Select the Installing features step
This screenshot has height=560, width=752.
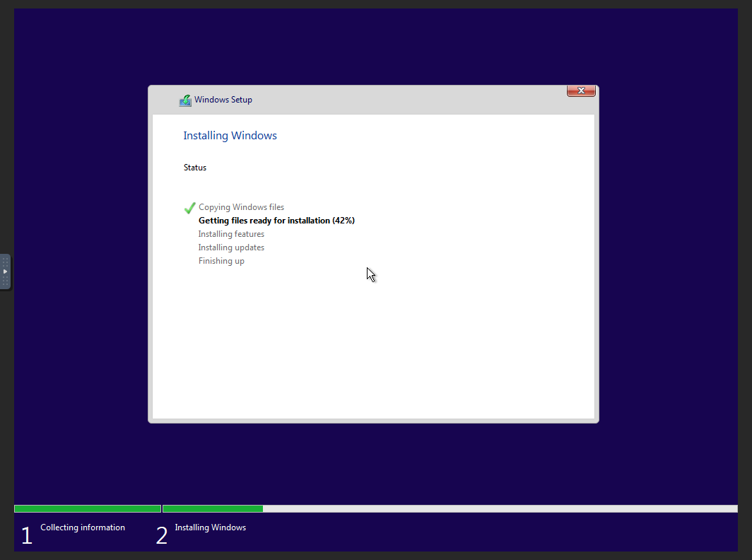(231, 234)
